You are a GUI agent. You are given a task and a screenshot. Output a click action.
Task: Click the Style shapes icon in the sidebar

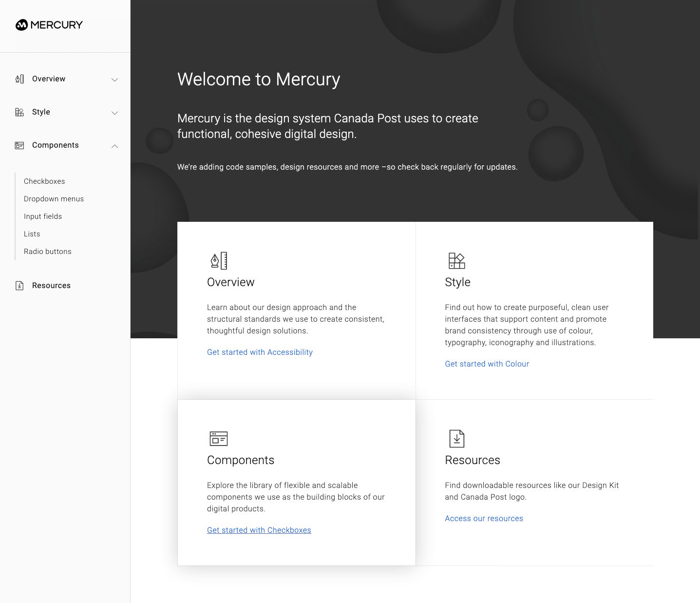point(19,112)
